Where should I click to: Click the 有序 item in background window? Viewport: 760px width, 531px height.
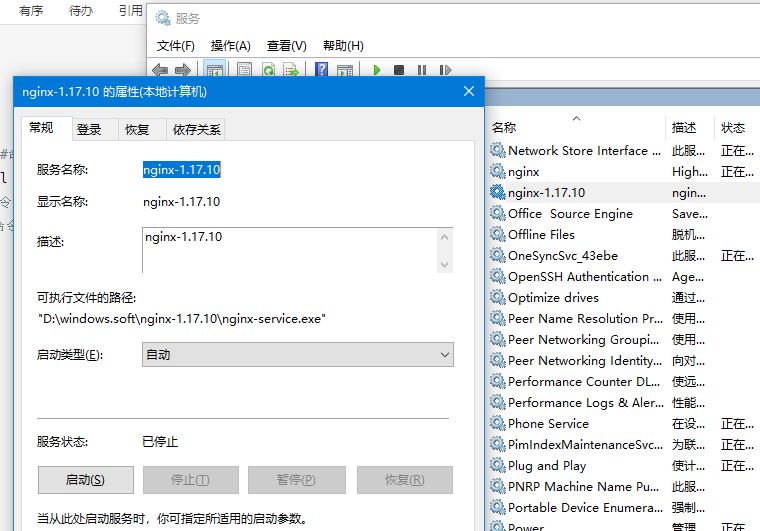[31, 11]
